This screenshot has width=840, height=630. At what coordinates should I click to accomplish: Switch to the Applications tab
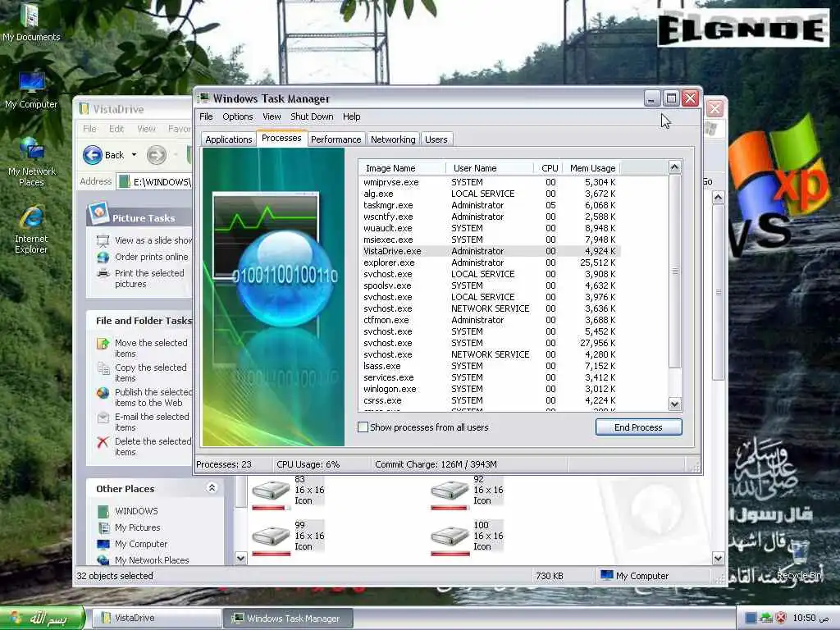228,139
